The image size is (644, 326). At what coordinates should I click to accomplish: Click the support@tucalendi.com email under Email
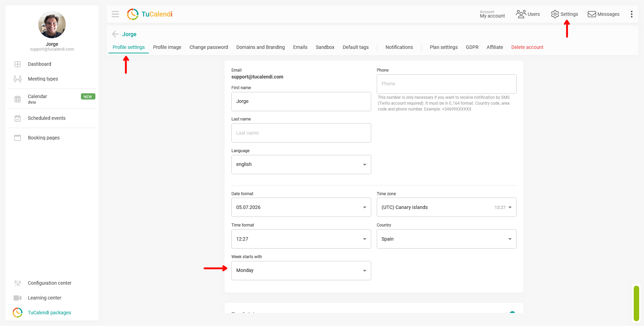257,77
